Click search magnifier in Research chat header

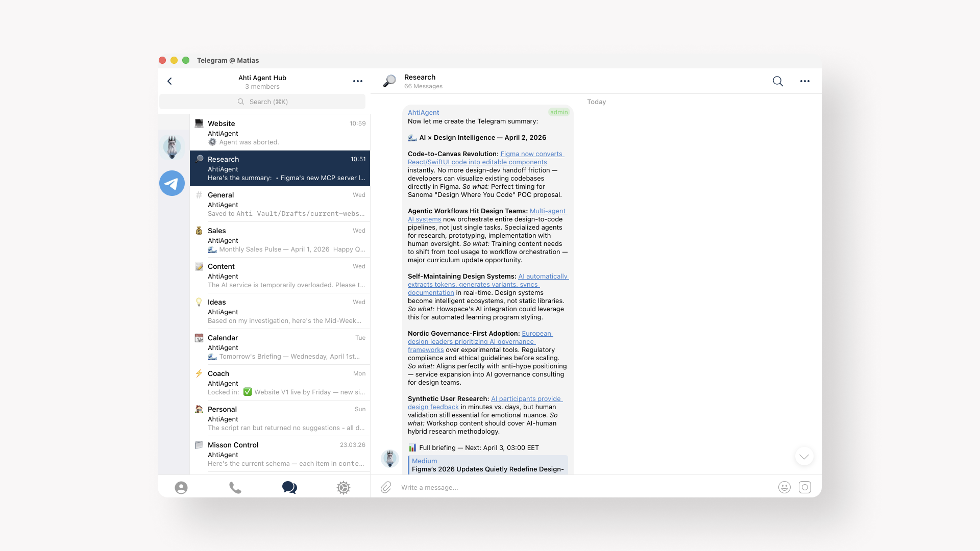(x=777, y=81)
